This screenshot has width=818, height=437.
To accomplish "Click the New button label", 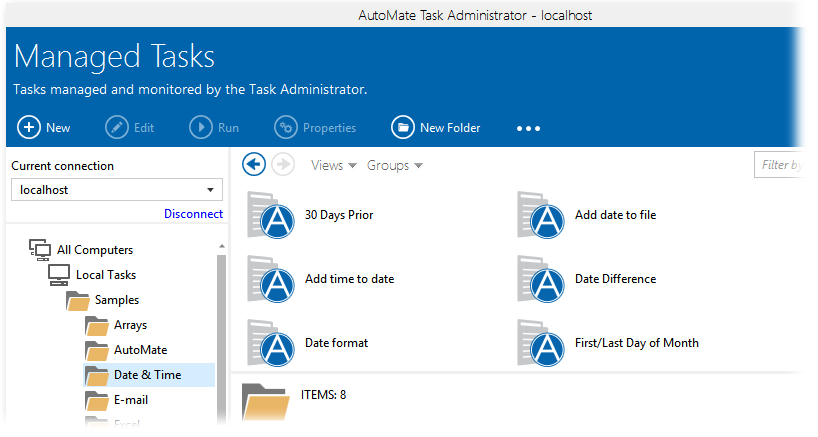I will click(58, 128).
